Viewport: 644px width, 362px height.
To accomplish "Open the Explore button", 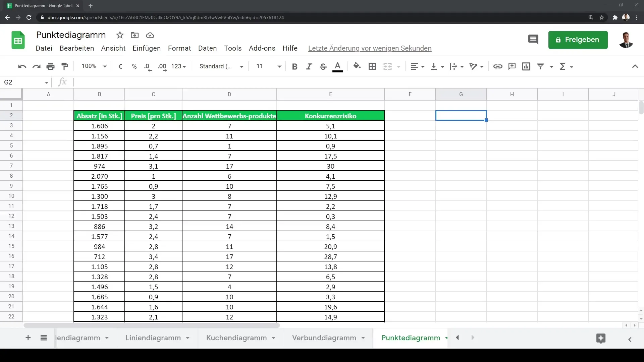I will coord(601,339).
